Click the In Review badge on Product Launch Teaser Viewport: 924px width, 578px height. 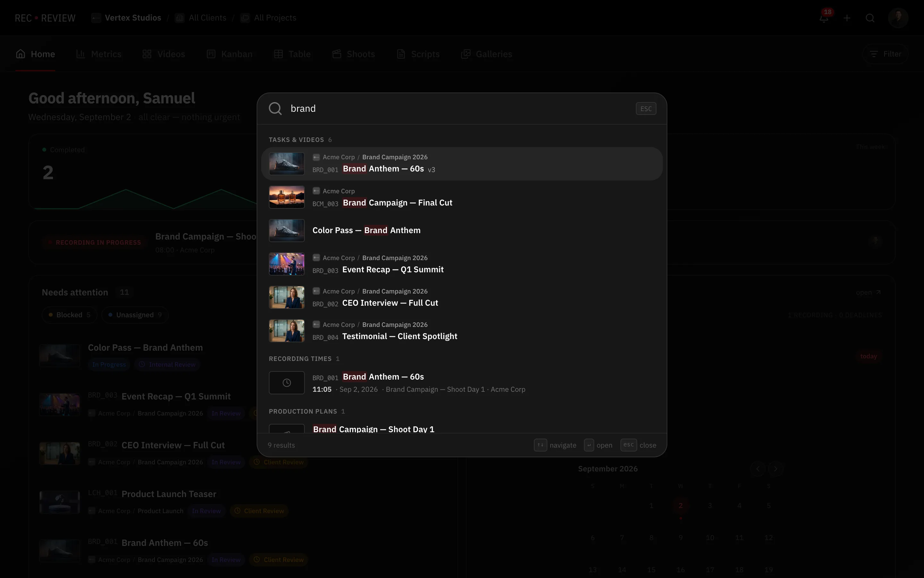tap(207, 511)
